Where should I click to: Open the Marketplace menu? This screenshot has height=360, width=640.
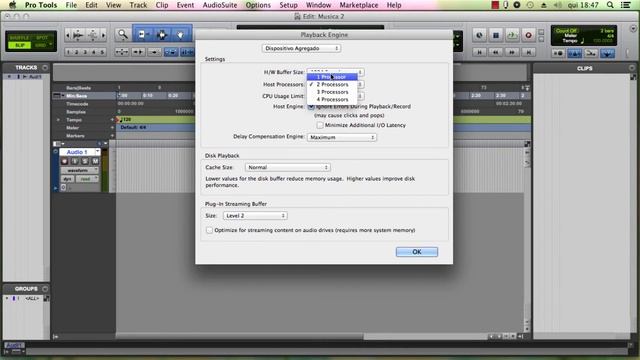[359, 5]
